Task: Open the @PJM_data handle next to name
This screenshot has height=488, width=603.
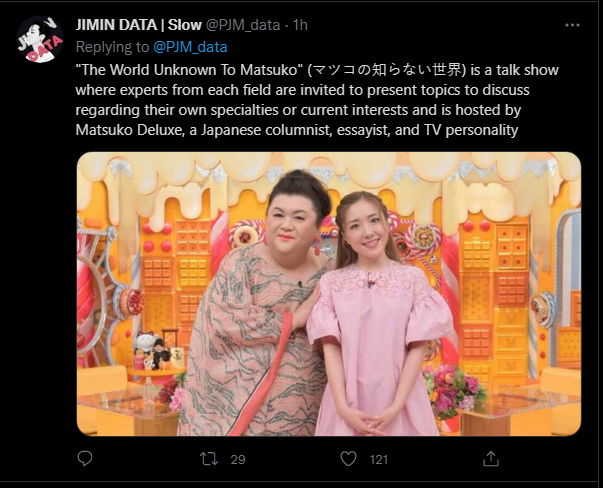Action: [x=243, y=25]
